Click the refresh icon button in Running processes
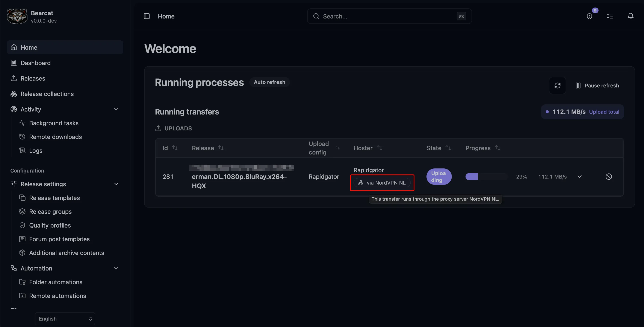The image size is (644, 327). pos(557,86)
